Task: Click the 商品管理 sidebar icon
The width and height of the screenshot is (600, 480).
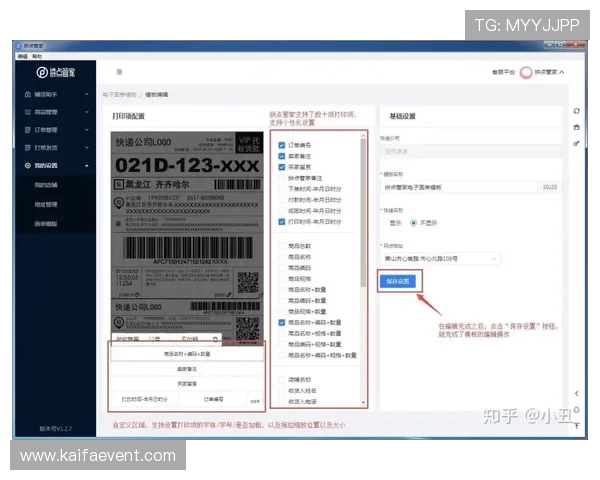Action: pyautogui.click(x=26, y=113)
